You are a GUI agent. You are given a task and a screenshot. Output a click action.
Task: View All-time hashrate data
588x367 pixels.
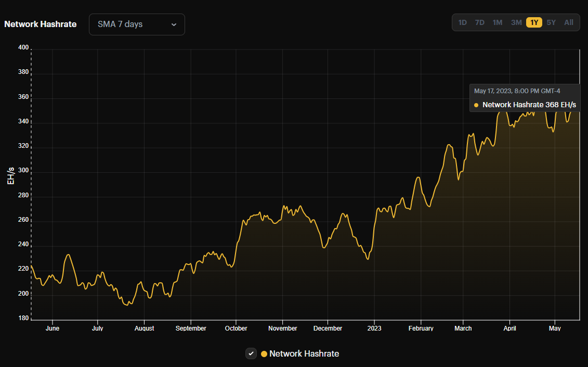569,22
